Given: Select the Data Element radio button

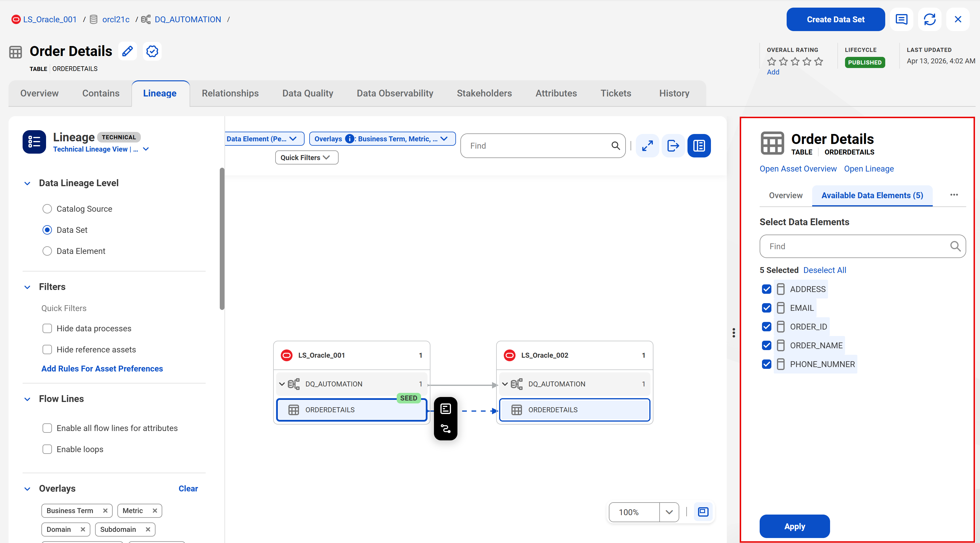Looking at the screenshot, I should pyautogui.click(x=47, y=251).
